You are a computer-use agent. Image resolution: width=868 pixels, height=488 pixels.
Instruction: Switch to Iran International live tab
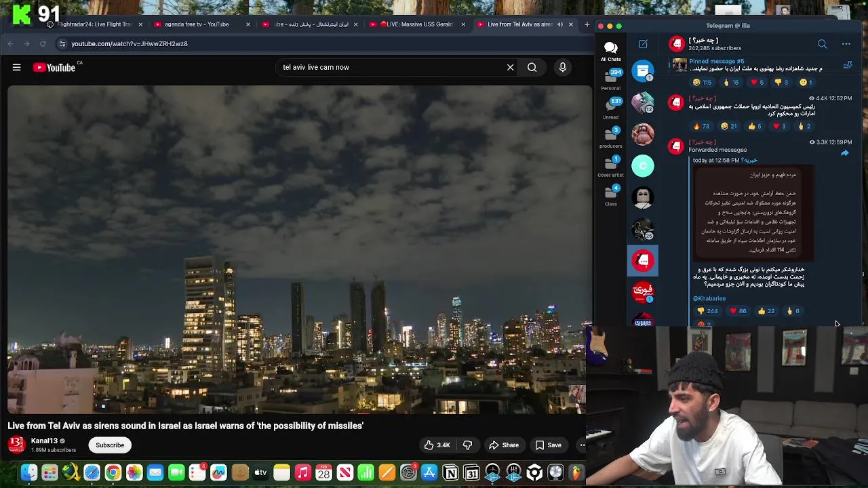tap(311, 24)
